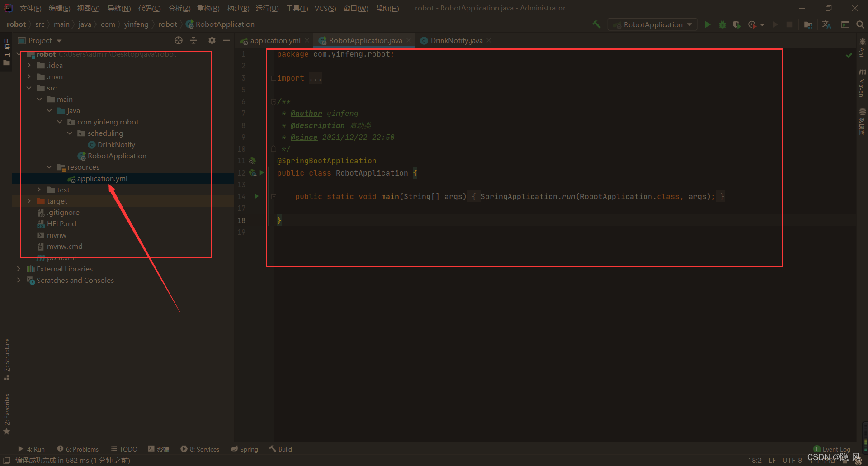Toggle the Favorites side panel
This screenshot has height=466, width=868.
[6, 414]
